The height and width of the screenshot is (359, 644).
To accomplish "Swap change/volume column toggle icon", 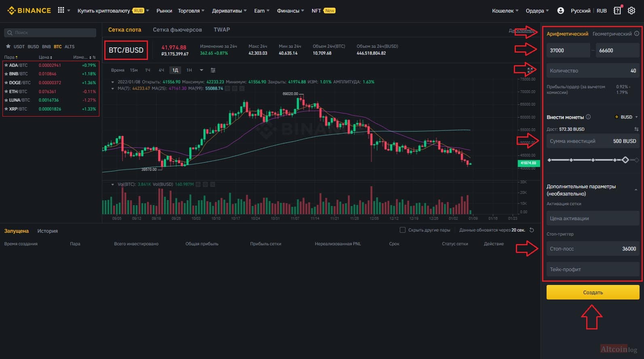I will 94,57.
